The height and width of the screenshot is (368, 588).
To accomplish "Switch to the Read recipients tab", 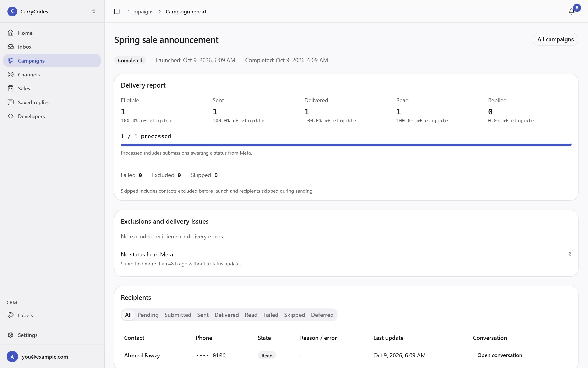I will point(251,315).
